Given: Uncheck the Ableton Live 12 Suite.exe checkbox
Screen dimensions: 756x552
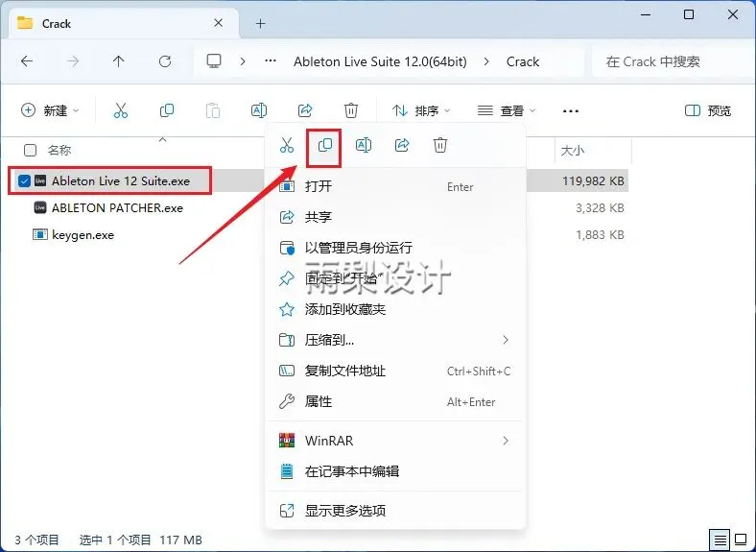Looking at the screenshot, I should (24, 180).
